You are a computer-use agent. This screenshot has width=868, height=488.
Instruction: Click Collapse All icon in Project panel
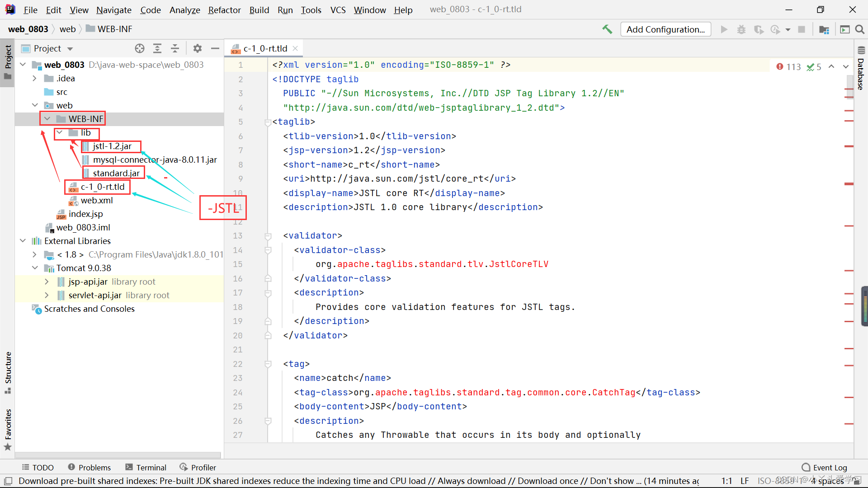coord(175,48)
